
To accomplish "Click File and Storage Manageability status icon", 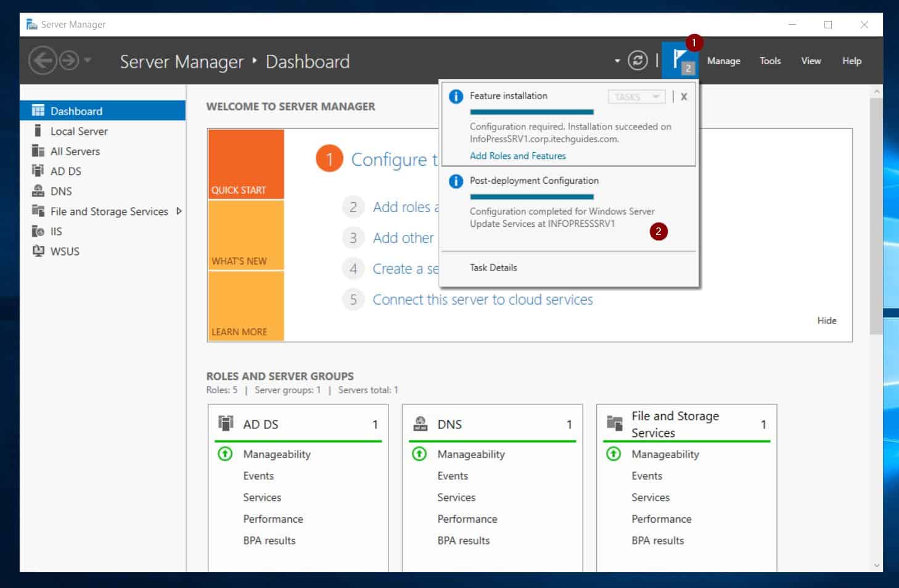I will click(614, 454).
